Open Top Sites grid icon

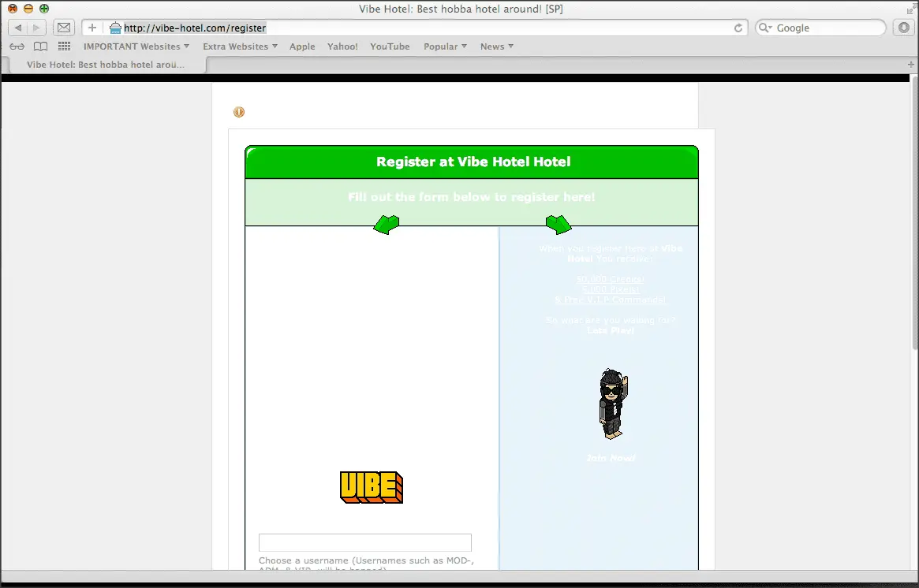pos(64,47)
